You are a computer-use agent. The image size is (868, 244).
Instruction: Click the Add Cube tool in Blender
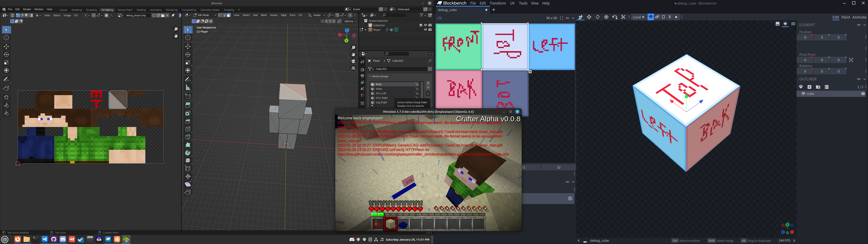point(188,97)
